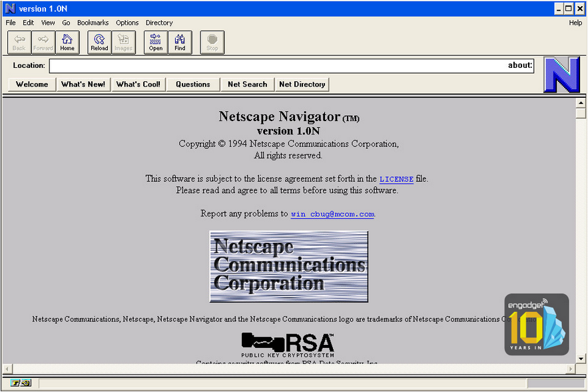588x392 pixels.
Task: Click the vertical scrollbar thumb
Action: pyautogui.click(x=581, y=113)
